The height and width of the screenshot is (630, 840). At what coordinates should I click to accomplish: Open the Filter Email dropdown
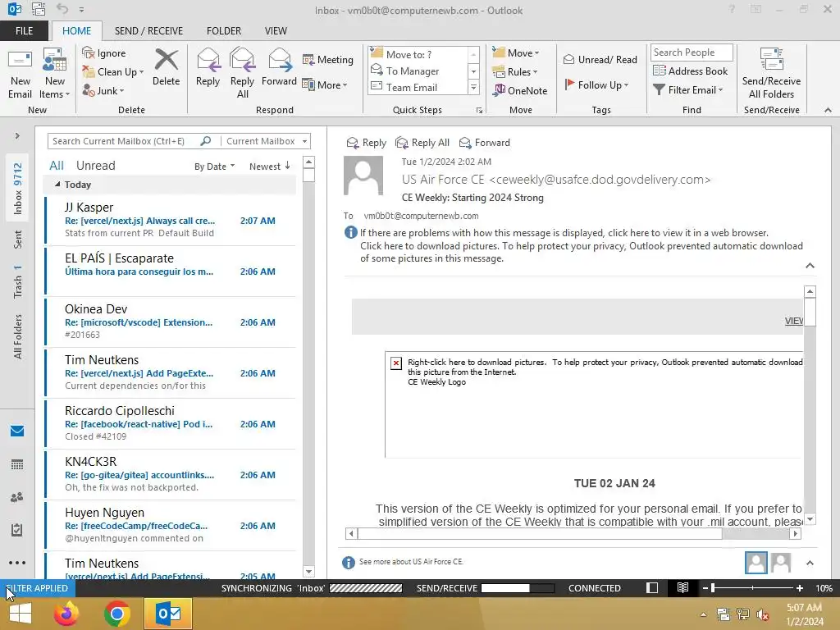[x=688, y=90]
